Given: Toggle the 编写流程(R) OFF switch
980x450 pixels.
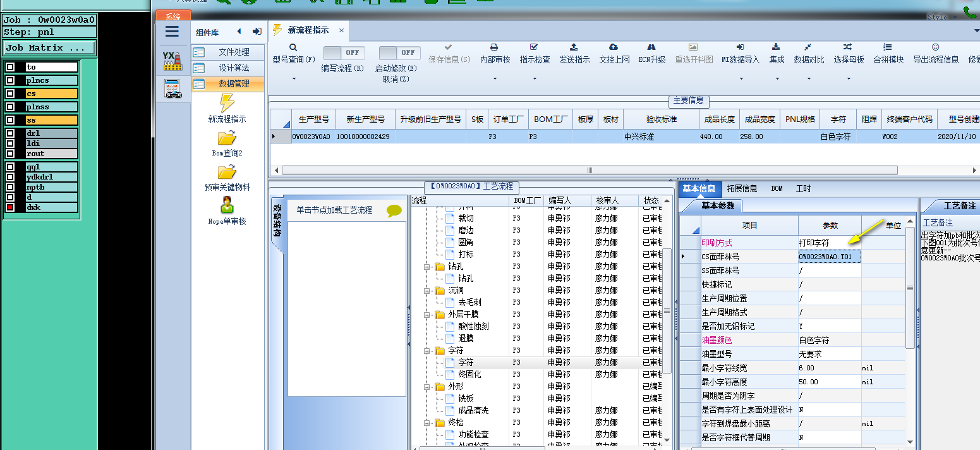Looking at the screenshot, I should (344, 53).
